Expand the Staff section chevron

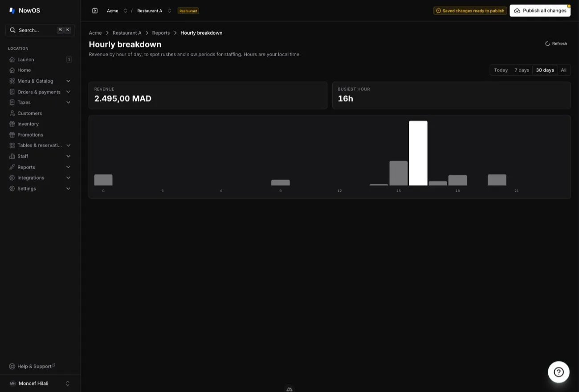pos(68,156)
